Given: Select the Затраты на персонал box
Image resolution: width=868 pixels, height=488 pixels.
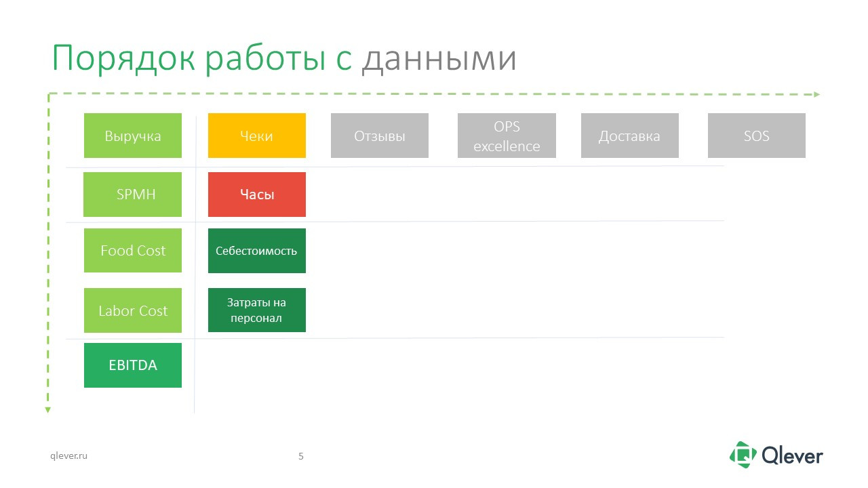Looking at the screenshot, I should [x=257, y=310].
